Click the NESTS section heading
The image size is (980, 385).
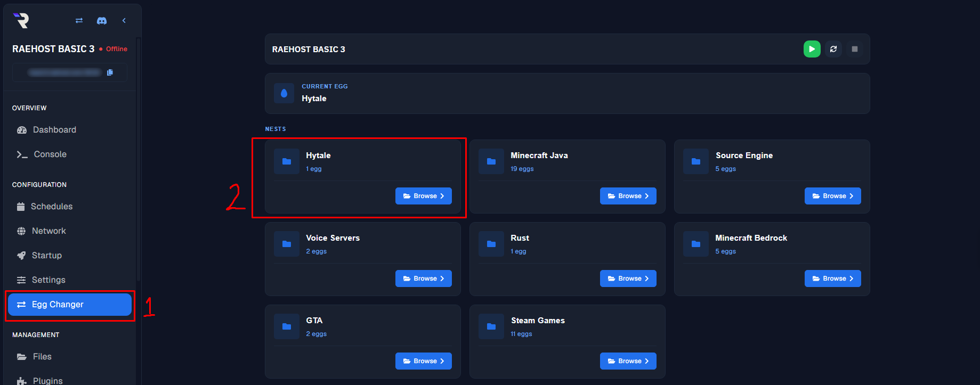[x=276, y=129]
